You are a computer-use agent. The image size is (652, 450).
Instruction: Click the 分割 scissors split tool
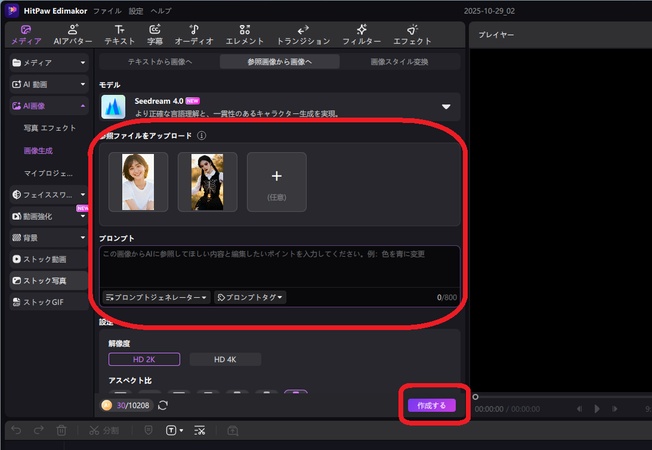[x=104, y=430]
